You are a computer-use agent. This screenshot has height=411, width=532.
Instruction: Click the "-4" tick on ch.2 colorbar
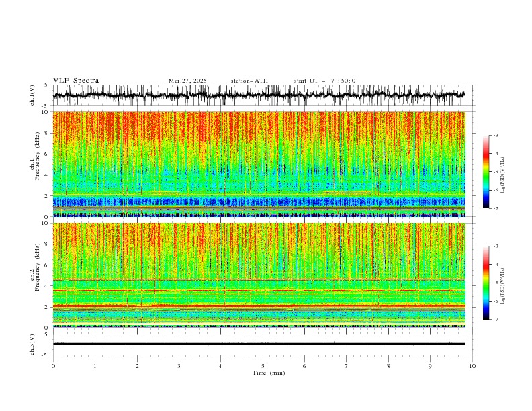496,265
